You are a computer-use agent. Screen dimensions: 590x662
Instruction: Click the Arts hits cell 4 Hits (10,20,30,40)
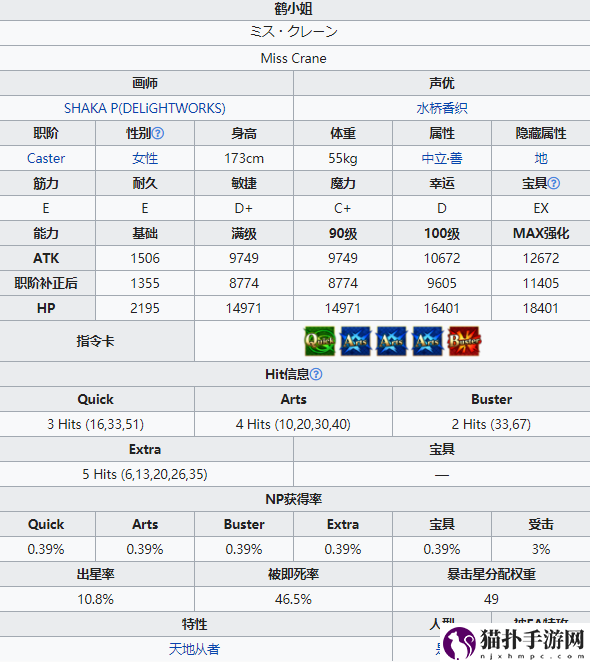click(294, 424)
